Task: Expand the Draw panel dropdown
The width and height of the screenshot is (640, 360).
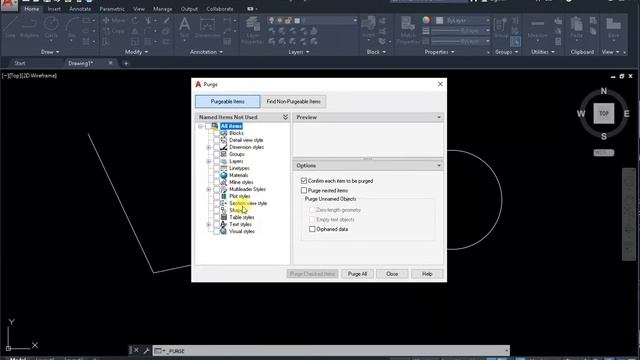Action: (50, 52)
